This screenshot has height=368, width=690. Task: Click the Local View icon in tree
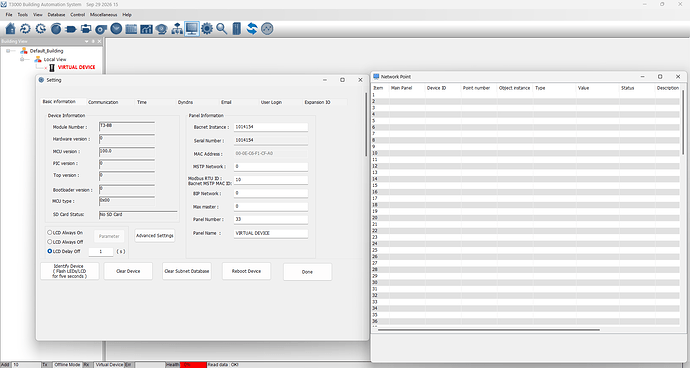38,59
